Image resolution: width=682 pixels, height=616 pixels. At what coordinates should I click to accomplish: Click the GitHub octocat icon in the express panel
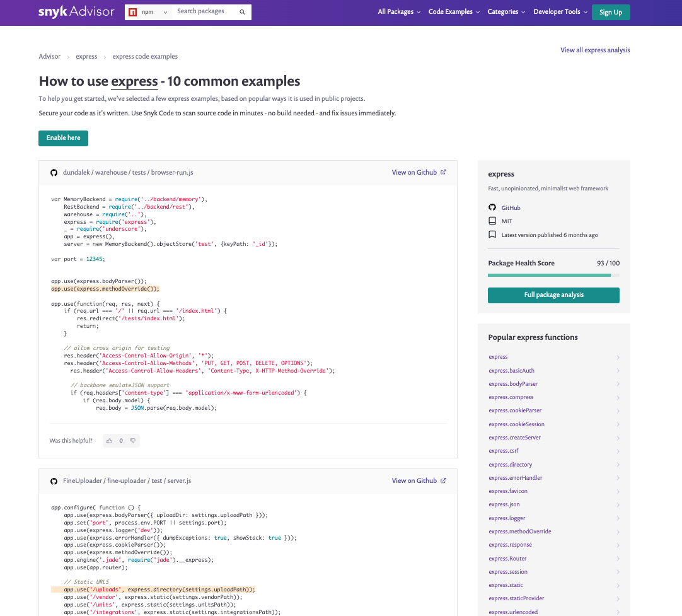coord(492,207)
